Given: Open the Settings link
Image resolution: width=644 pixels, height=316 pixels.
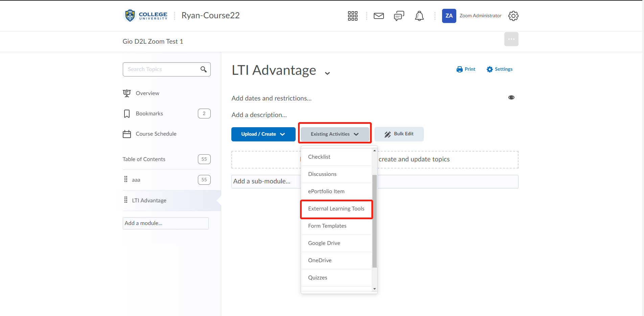Looking at the screenshot, I should pyautogui.click(x=500, y=69).
